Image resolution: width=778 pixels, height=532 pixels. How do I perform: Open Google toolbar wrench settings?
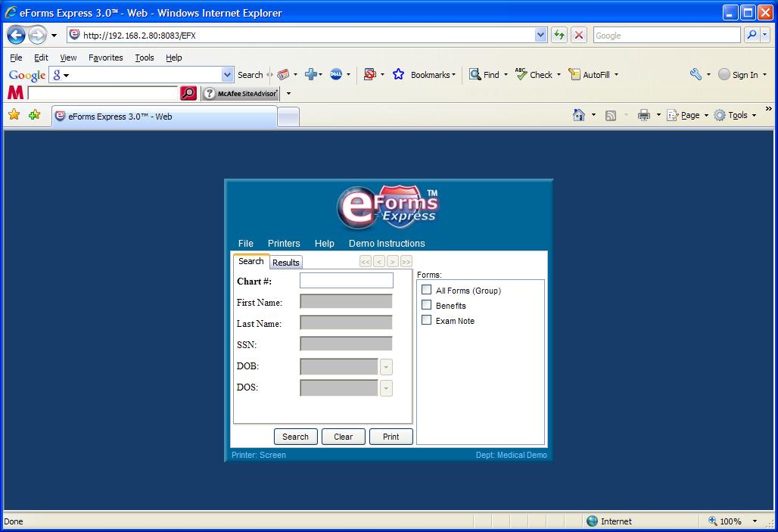[696, 74]
